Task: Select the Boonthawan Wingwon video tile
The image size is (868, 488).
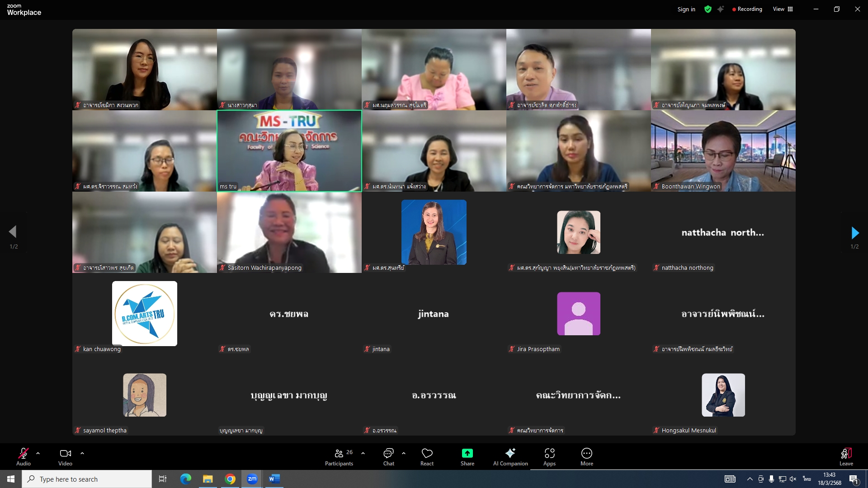Action: (x=723, y=151)
